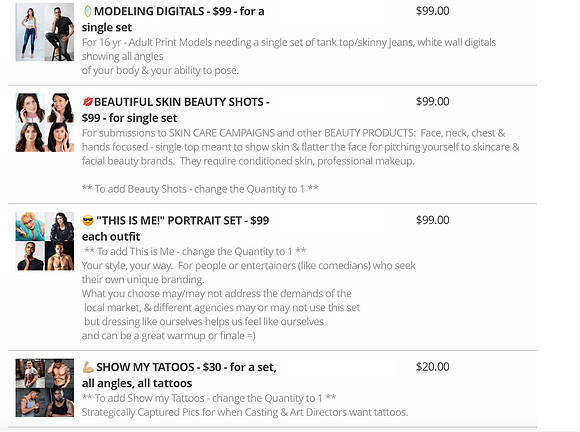Image resolution: width=580 pixels, height=432 pixels.
Task: Select the BEAUTIFUL SKIN BEAUTY SHOTS title
Action: coord(176,110)
